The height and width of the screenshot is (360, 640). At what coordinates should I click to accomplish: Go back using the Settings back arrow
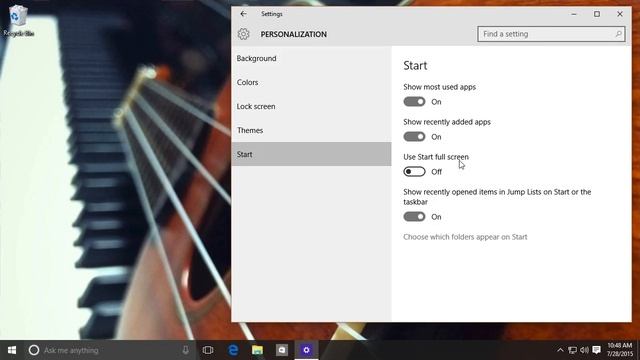coord(243,14)
